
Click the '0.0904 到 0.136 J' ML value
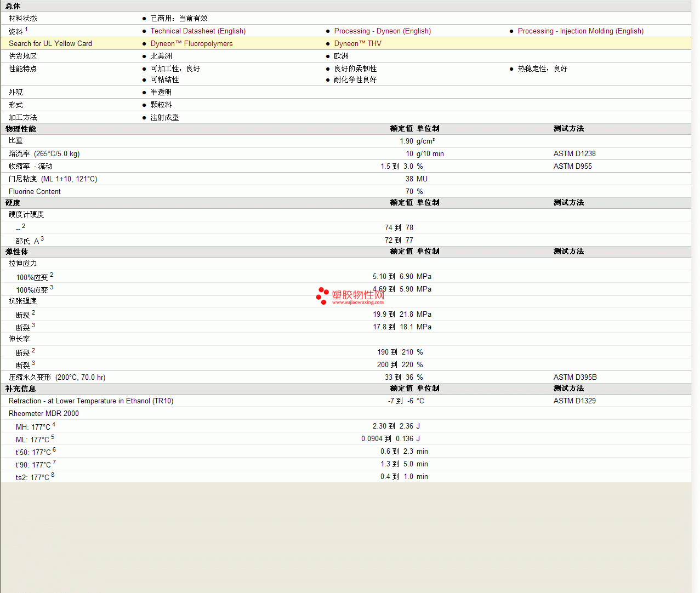click(x=391, y=439)
